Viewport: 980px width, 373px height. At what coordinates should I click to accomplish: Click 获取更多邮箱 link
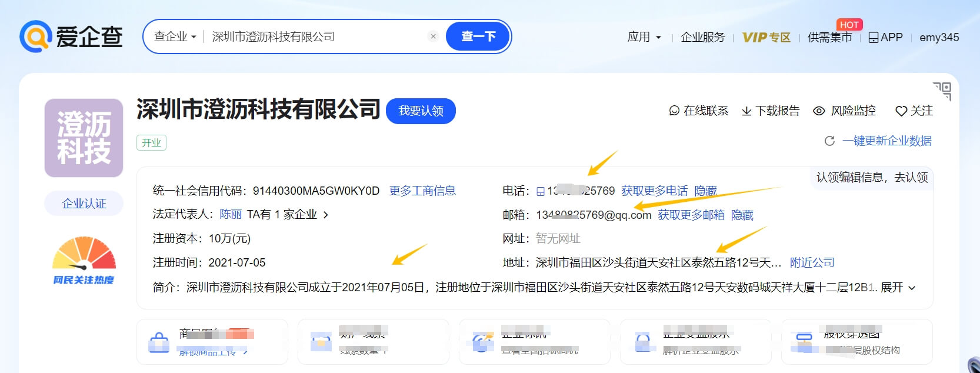(x=691, y=215)
